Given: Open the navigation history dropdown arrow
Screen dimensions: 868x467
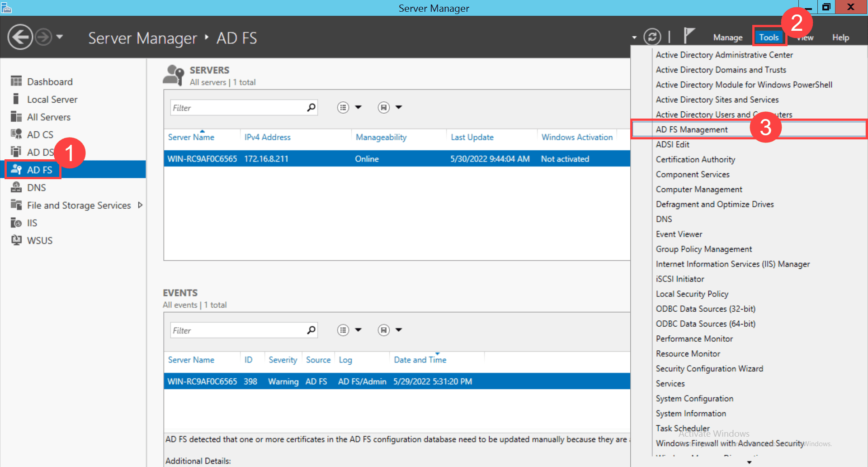Looking at the screenshot, I should pyautogui.click(x=60, y=37).
